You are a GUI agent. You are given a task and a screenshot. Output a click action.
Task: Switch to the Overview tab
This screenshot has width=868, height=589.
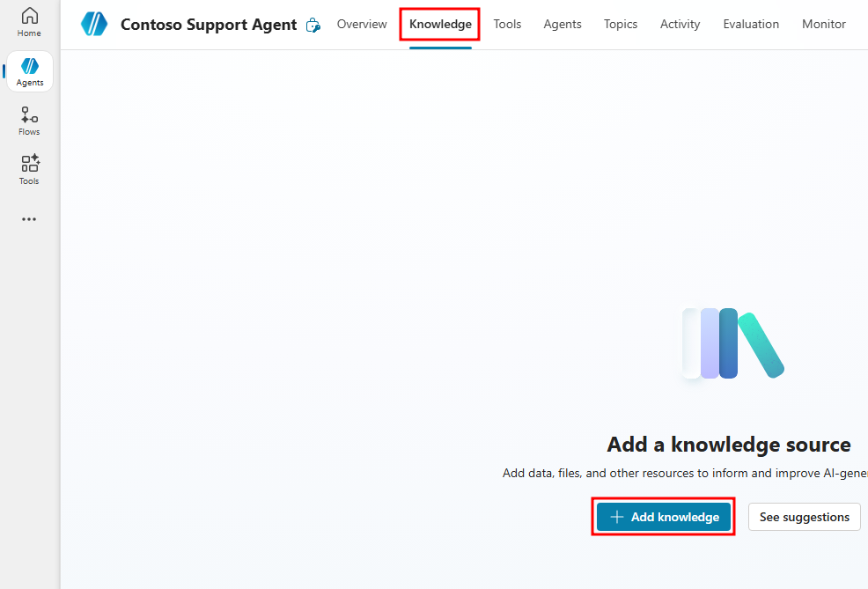pos(362,25)
